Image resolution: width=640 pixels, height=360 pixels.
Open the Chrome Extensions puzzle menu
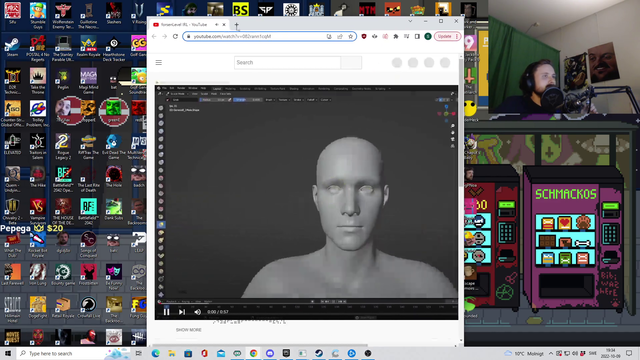pyautogui.click(x=396, y=36)
